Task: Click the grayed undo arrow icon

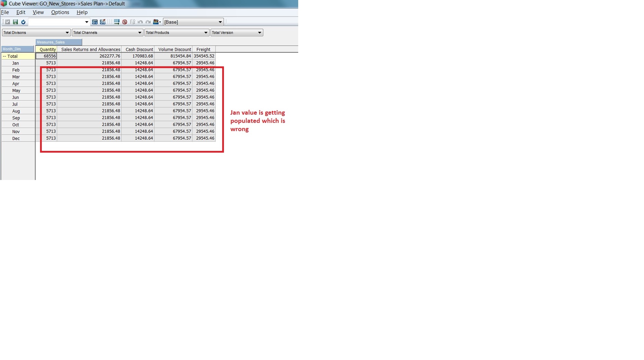Action: [140, 22]
